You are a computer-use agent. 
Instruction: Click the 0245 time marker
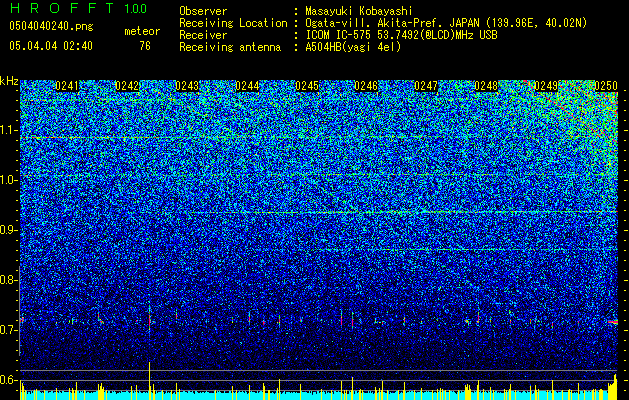coord(307,86)
